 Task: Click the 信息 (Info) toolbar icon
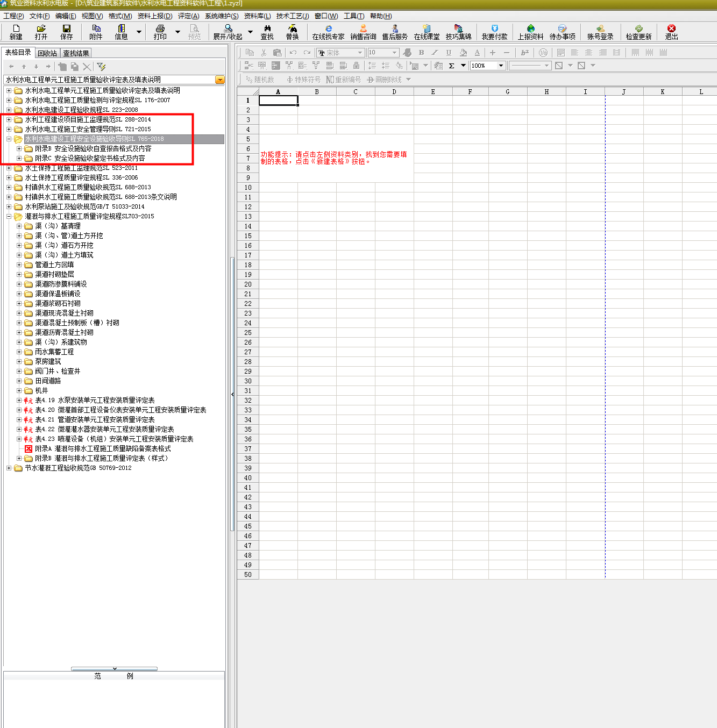[x=122, y=32]
